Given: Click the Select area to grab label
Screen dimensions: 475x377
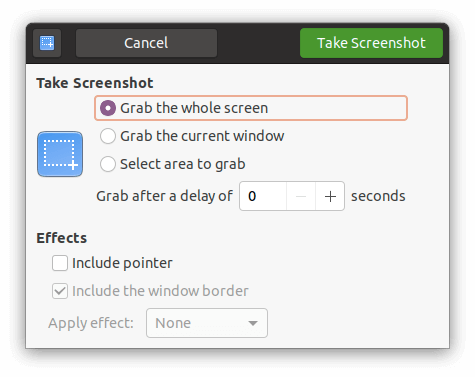Looking at the screenshot, I should coord(183,164).
